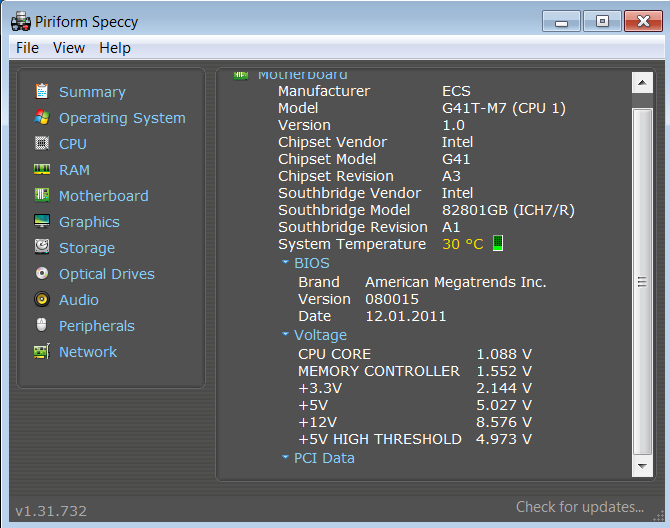This screenshot has width=670, height=528.
Task: Maximize the Speccy window
Action: [x=602, y=22]
